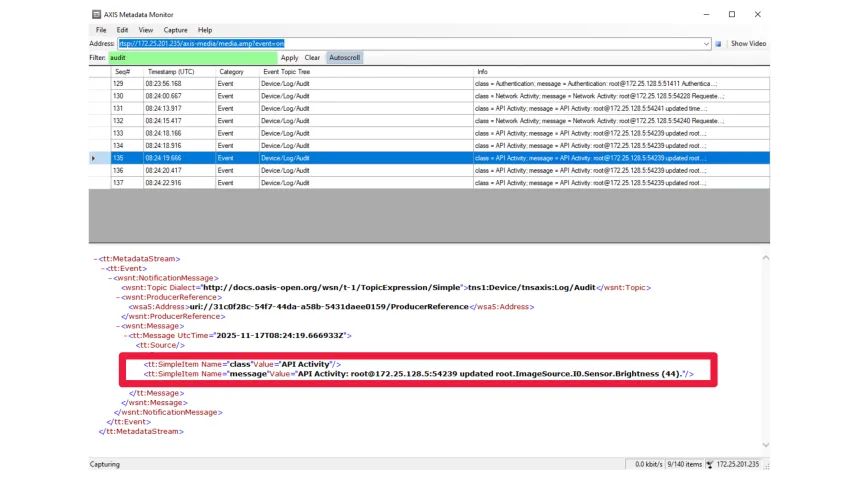Expand the Address history dropdown arrow

pyautogui.click(x=706, y=44)
